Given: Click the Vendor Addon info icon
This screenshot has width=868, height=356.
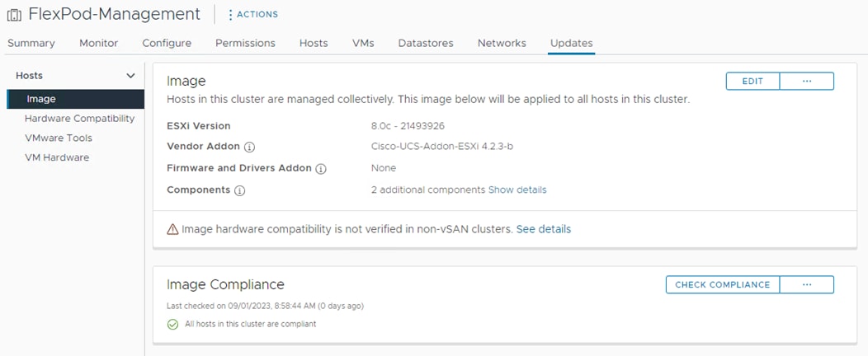Looking at the screenshot, I should (249, 147).
